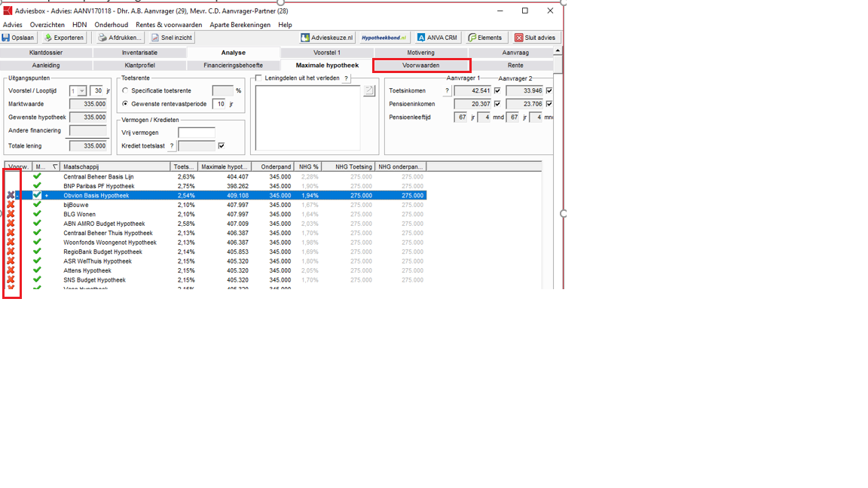
Task: Click the red cross for ASR WelThuis Hypotheek
Action: click(x=11, y=261)
